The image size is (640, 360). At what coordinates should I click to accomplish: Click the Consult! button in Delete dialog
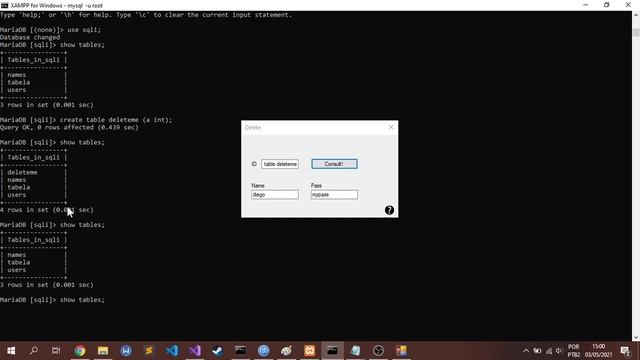[334, 164]
